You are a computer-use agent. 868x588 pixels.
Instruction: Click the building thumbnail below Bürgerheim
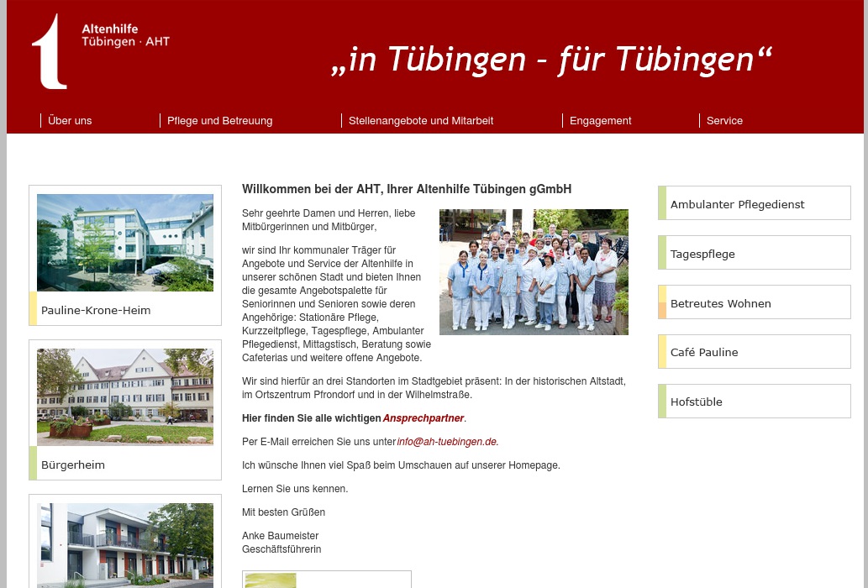pyautogui.click(x=125, y=545)
